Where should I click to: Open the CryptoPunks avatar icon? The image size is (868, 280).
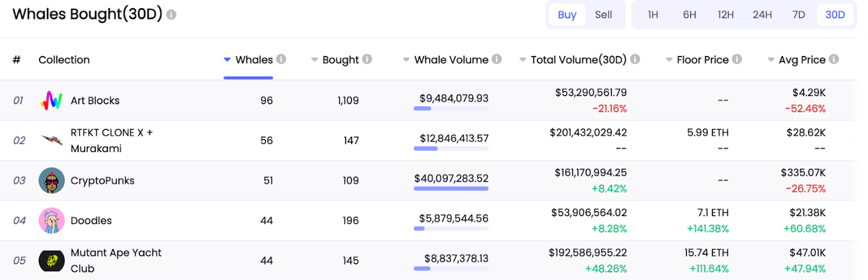[x=51, y=181]
